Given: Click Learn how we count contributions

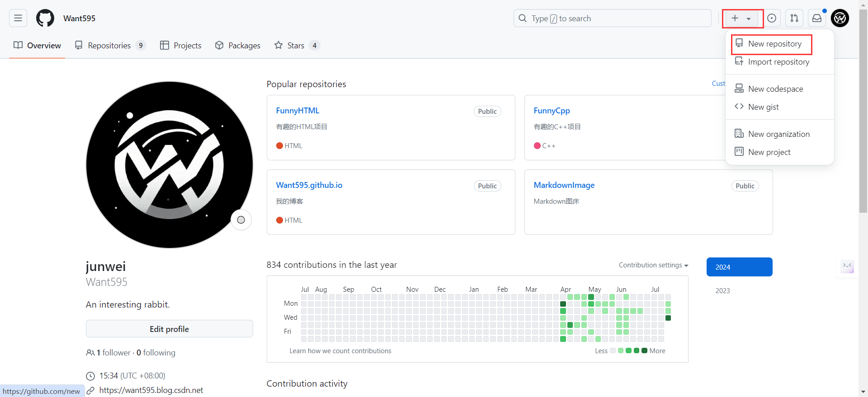Looking at the screenshot, I should pos(340,351).
